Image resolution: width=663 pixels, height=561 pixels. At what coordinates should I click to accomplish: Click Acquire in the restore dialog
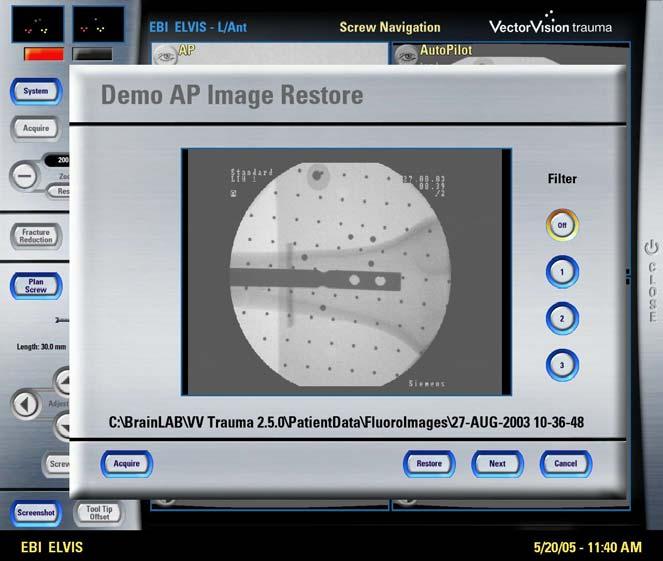(126, 464)
